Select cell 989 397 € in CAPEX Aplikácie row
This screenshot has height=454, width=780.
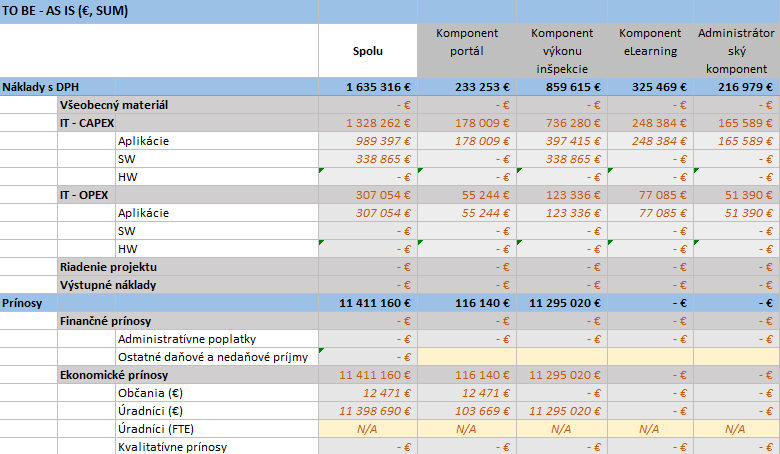pos(368,141)
